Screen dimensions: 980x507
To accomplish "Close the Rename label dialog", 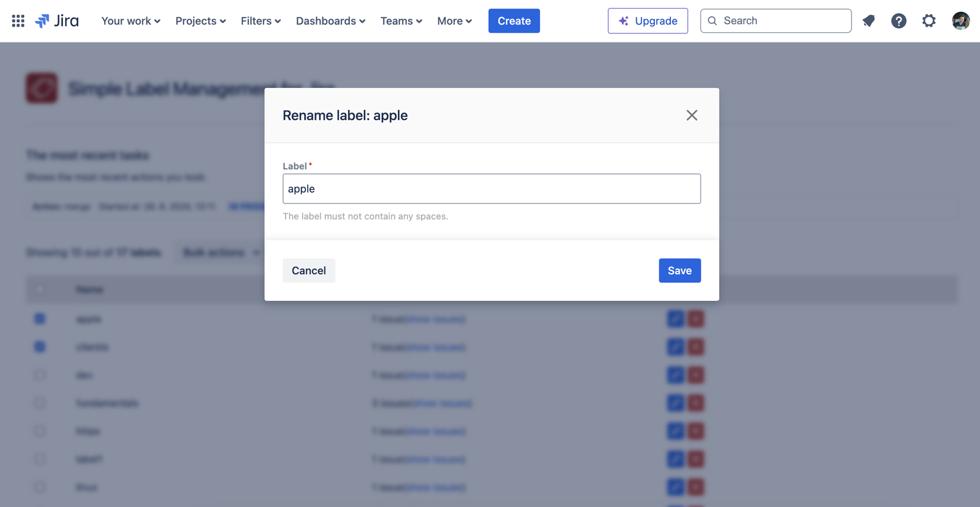I will tap(691, 115).
